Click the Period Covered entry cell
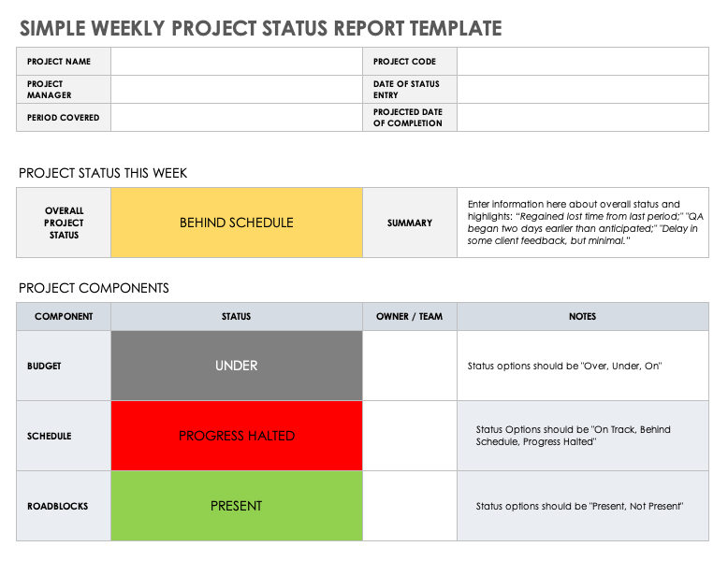 (236, 118)
